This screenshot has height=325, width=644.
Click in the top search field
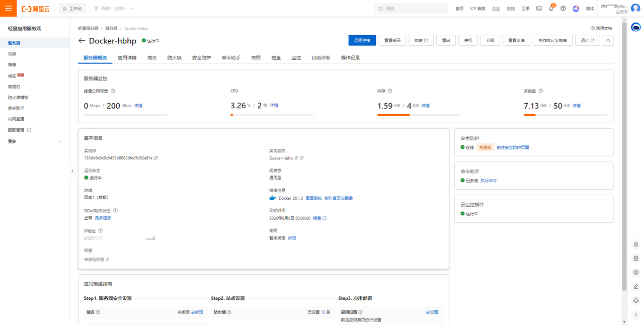(x=413, y=9)
